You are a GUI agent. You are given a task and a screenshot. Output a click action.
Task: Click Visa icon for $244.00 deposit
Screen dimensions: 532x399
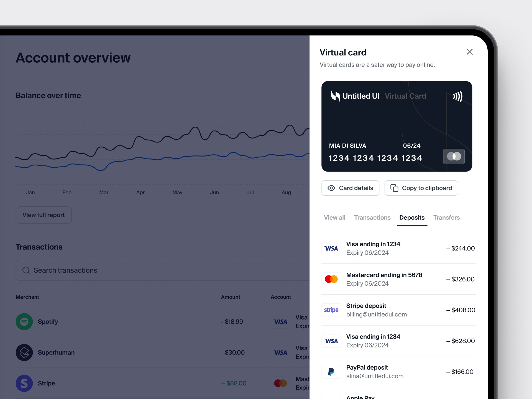coord(331,249)
